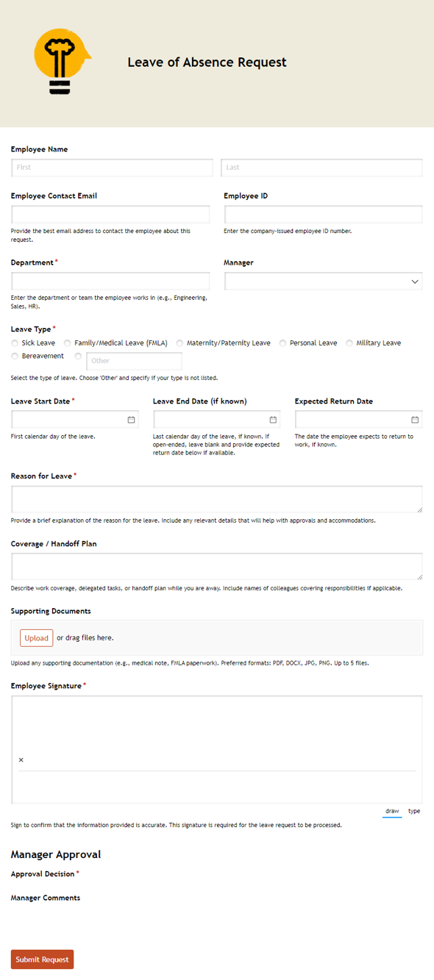434x980 pixels.
Task: Open Leave Start Date calendar picker icon
Action: click(131, 420)
